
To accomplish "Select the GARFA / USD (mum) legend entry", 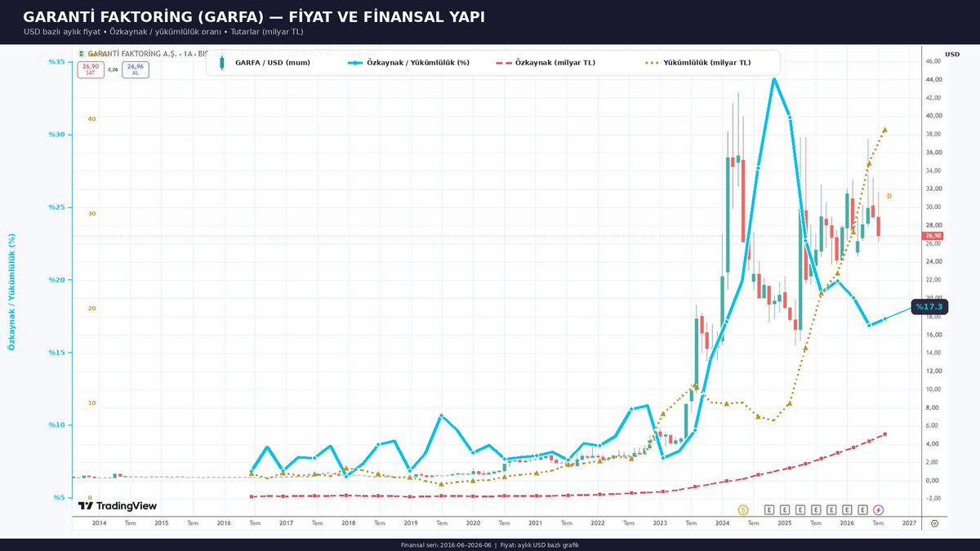I will tap(272, 62).
